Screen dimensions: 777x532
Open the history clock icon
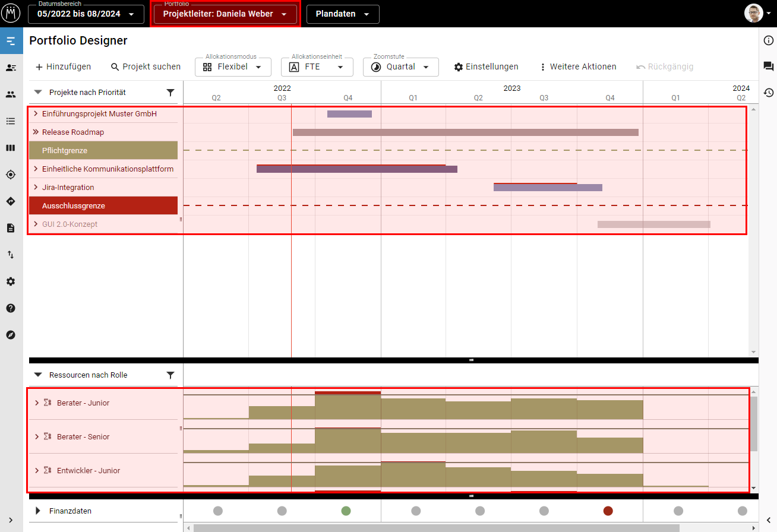[768, 93]
